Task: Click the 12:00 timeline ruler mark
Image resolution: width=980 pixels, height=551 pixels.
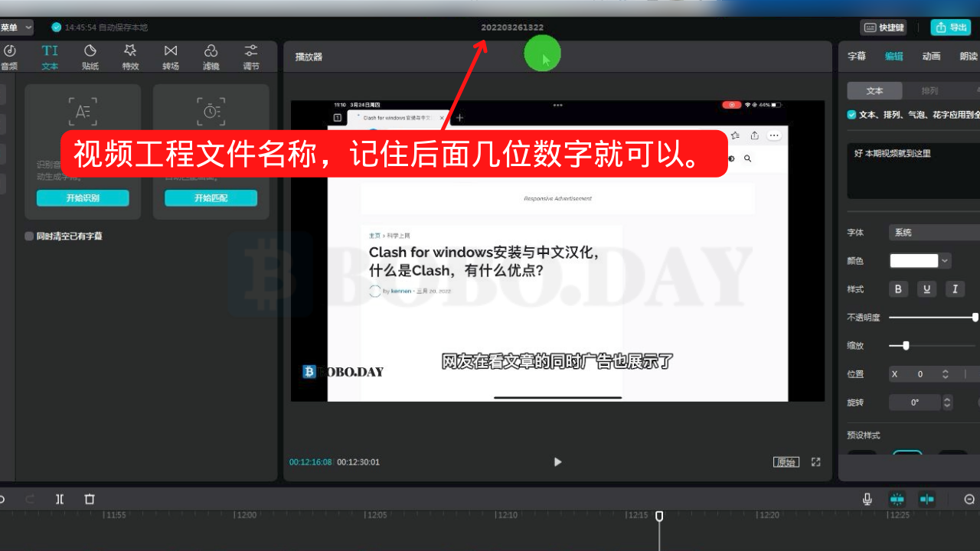Action: click(x=246, y=515)
